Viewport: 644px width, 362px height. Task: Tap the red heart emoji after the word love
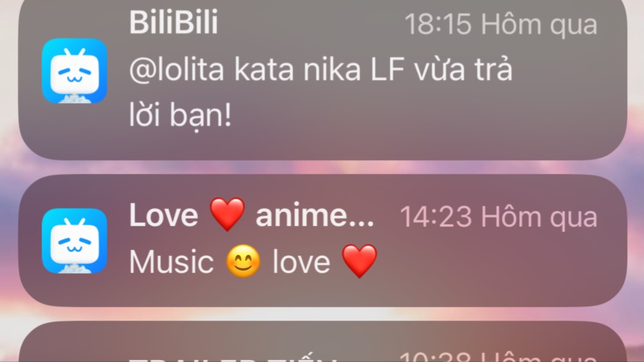[x=360, y=261]
